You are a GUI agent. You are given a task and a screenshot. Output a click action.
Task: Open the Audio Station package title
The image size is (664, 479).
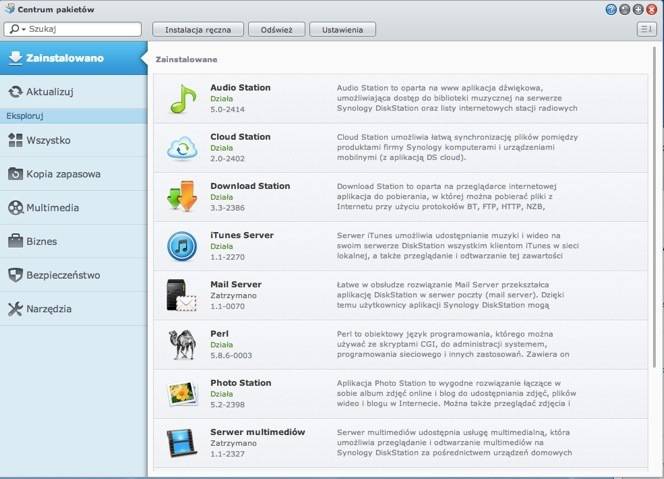pyautogui.click(x=240, y=88)
